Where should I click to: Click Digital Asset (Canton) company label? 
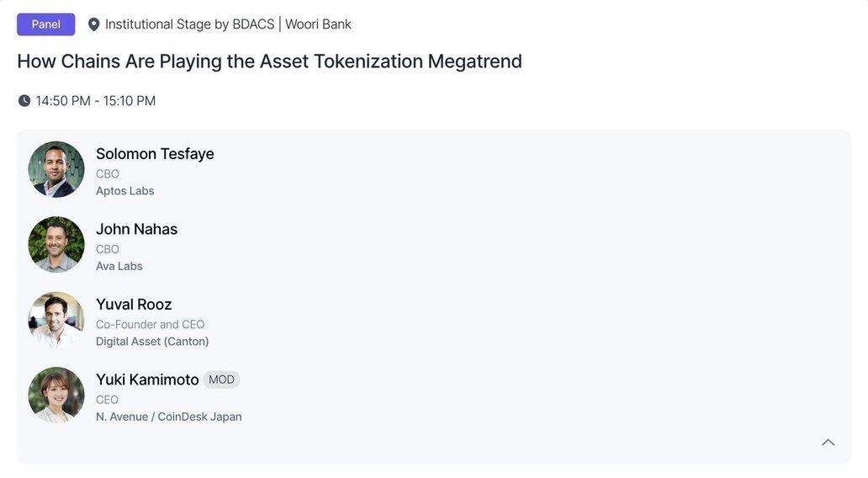[152, 342]
